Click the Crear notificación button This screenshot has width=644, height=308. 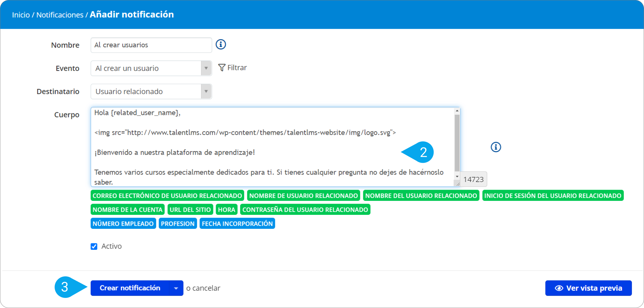(130, 288)
